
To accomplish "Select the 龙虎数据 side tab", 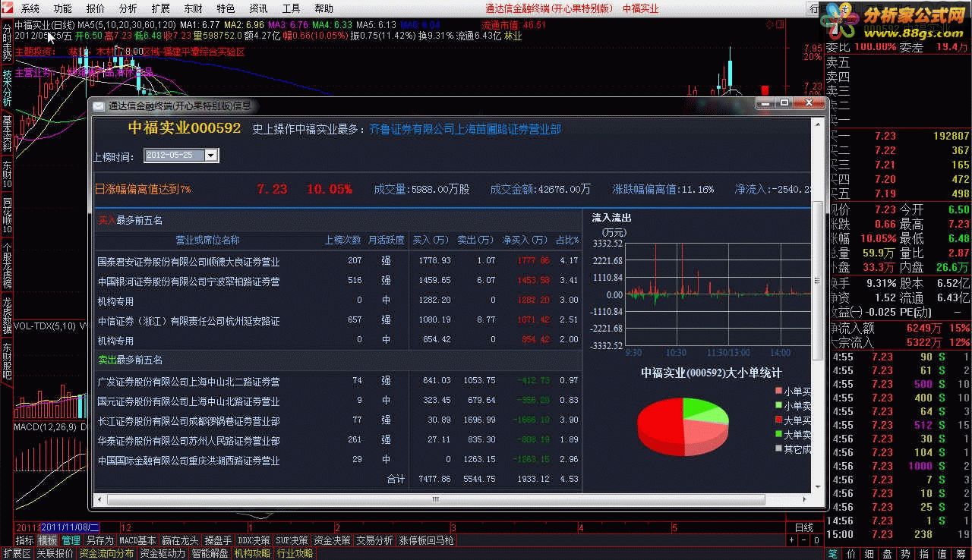I will click(x=7, y=316).
